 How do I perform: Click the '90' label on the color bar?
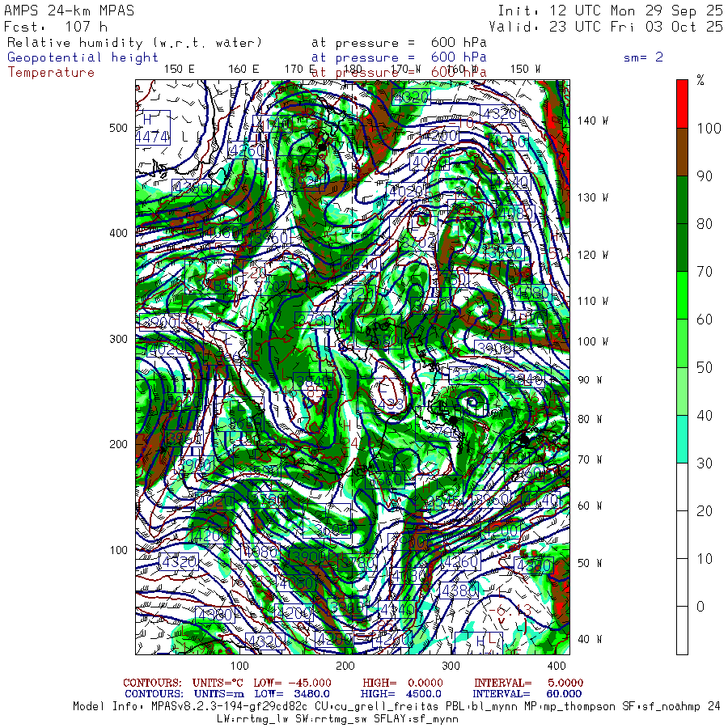pos(705,176)
